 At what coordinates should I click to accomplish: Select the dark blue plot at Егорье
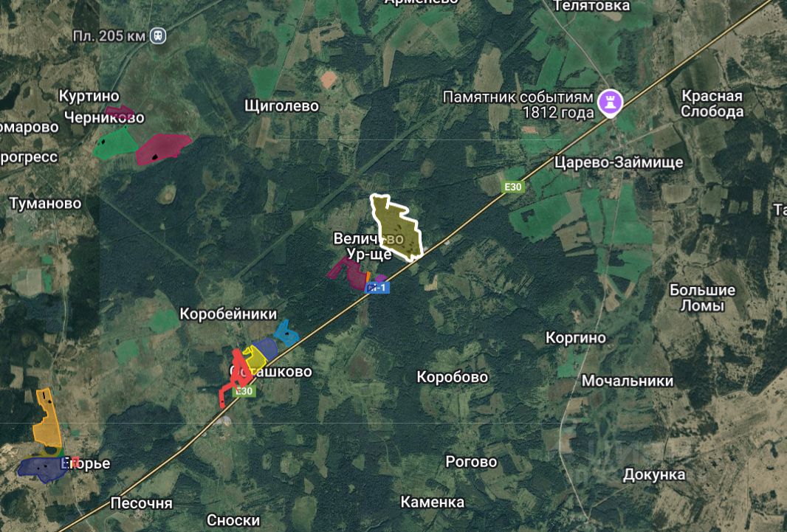pos(42,469)
